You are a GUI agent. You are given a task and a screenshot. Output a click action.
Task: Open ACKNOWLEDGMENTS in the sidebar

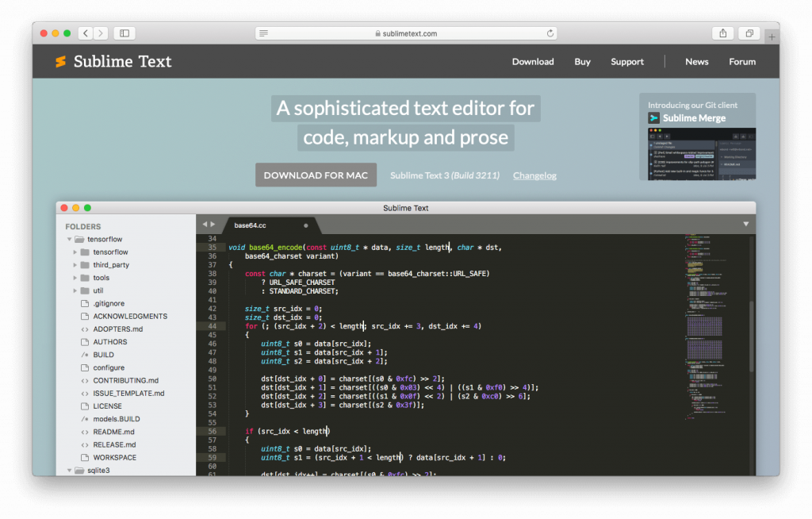[x=130, y=317]
